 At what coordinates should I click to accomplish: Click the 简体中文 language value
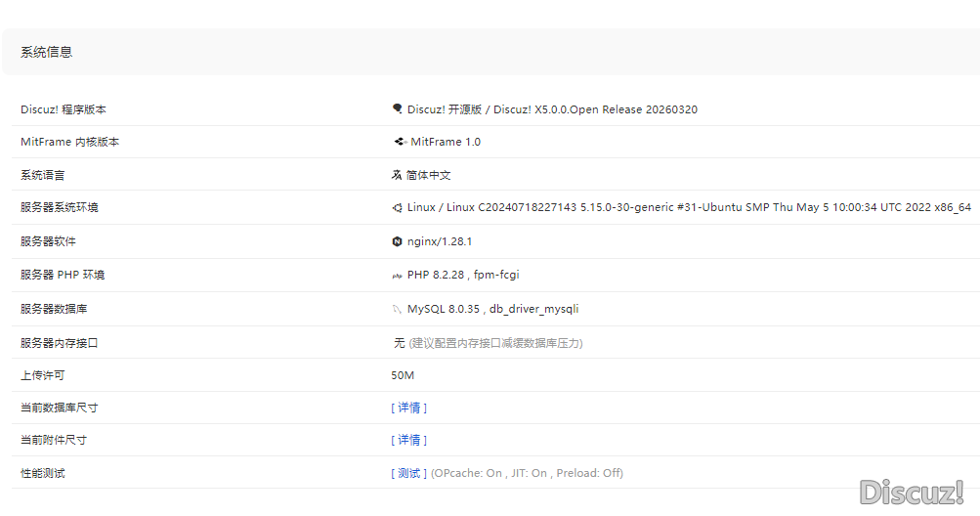(x=429, y=175)
